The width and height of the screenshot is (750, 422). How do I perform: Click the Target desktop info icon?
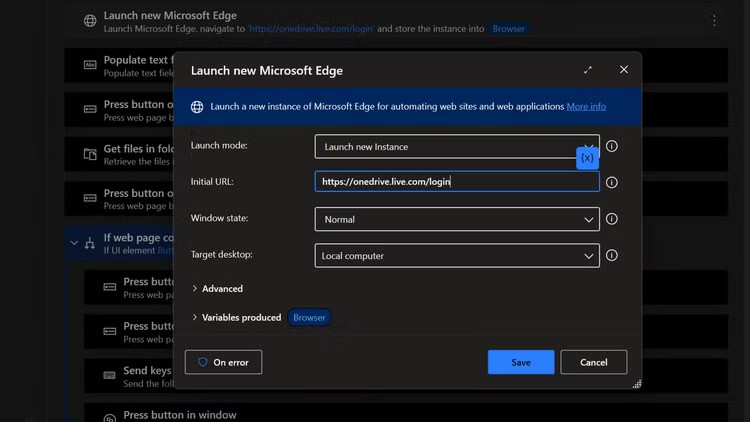coord(612,255)
